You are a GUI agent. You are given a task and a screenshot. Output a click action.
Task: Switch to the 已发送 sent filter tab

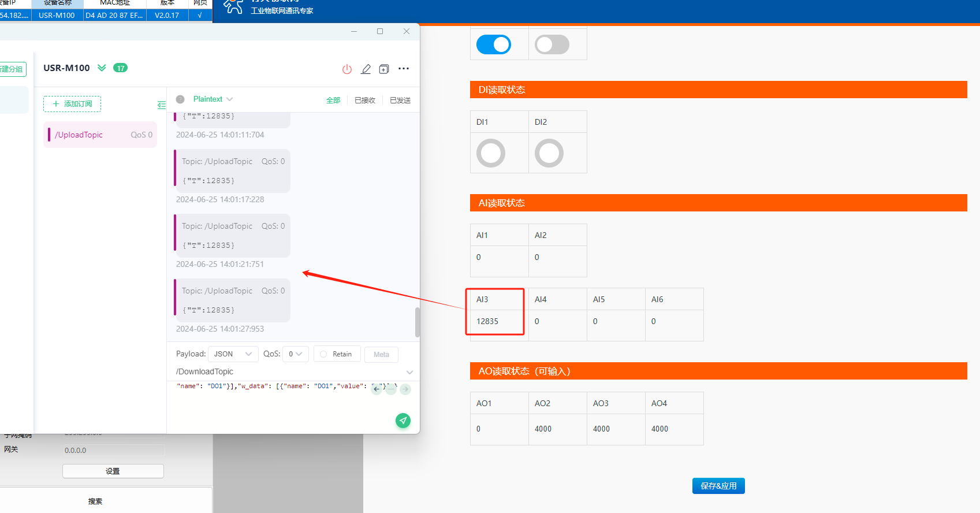pyautogui.click(x=400, y=101)
